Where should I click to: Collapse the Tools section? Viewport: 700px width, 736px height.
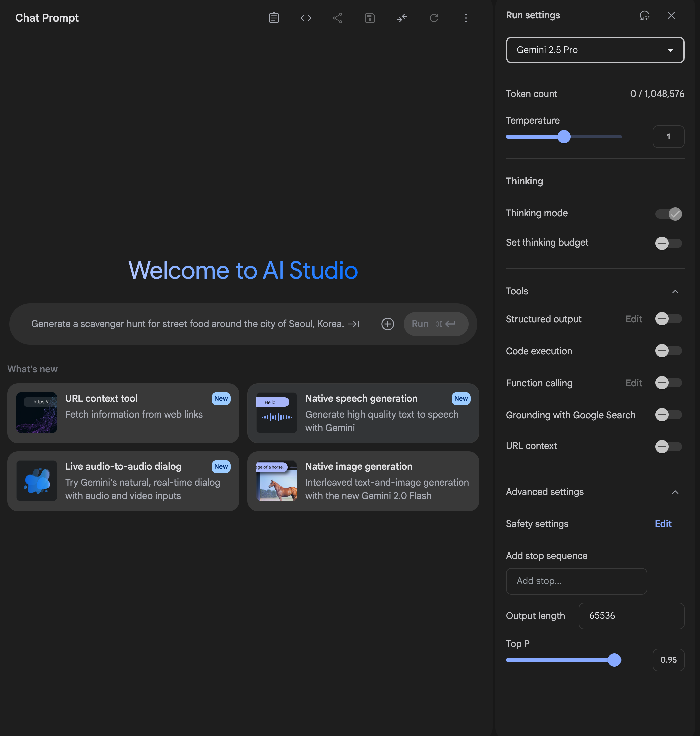(x=675, y=291)
